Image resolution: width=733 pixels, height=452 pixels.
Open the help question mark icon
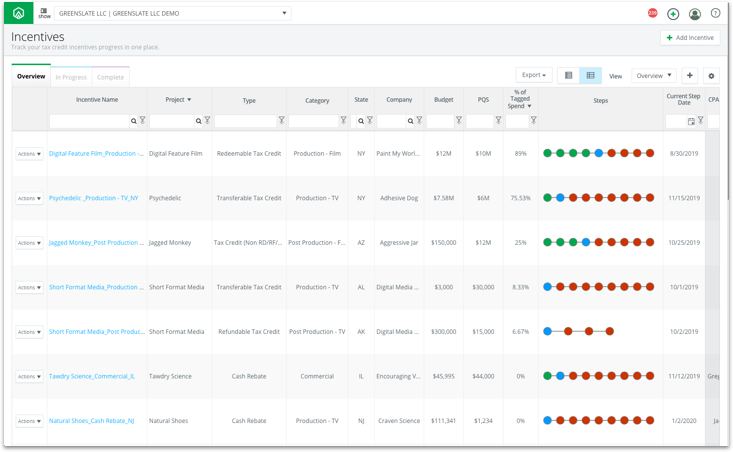pos(715,13)
